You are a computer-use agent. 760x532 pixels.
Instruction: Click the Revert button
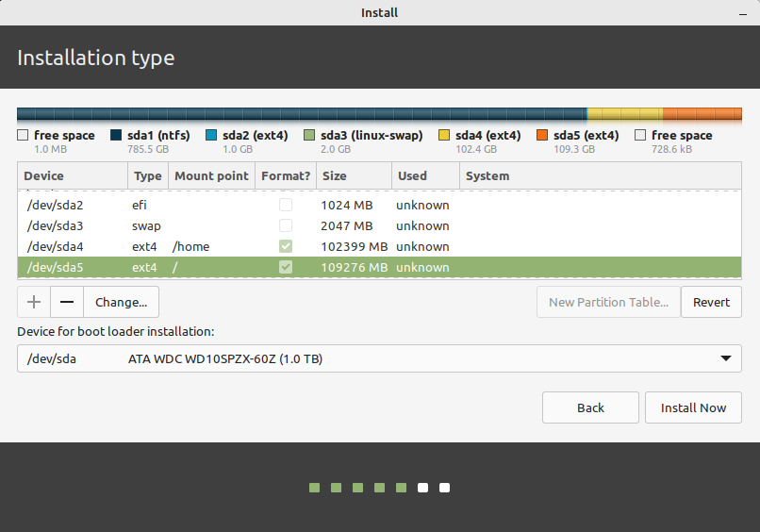coord(711,302)
